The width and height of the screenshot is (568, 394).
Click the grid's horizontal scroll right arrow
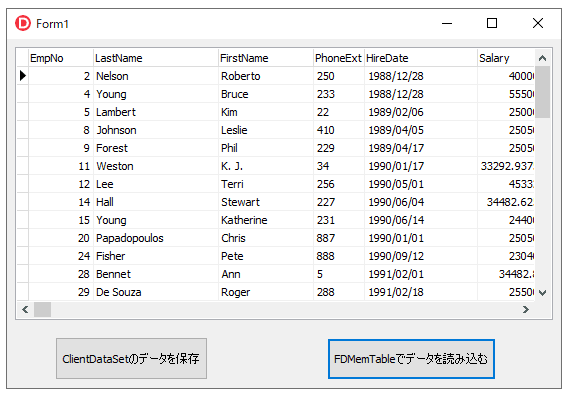[526, 310]
